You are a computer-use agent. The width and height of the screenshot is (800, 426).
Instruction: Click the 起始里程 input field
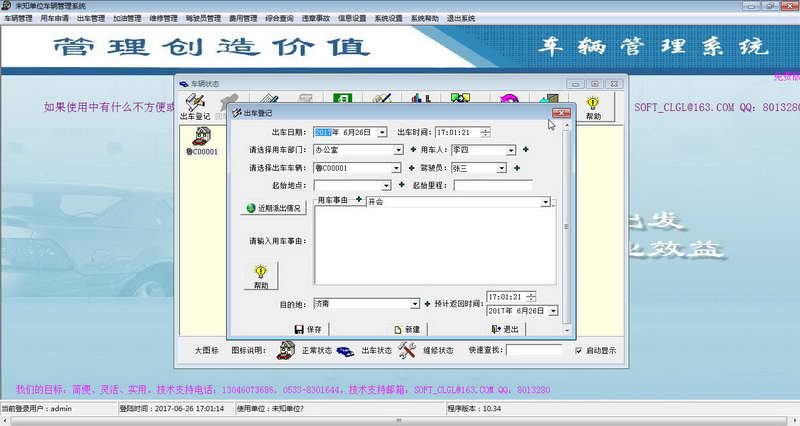pyautogui.click(x=493, y=185)
